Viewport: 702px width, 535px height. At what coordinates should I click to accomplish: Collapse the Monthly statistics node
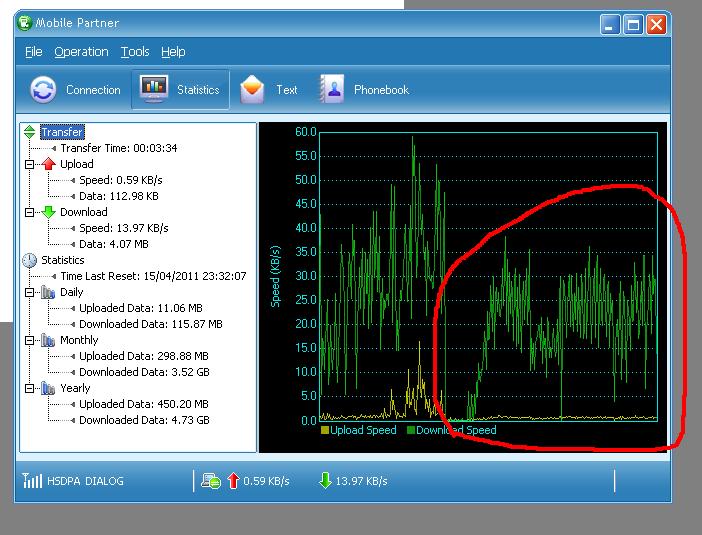[x=30, y=340]
